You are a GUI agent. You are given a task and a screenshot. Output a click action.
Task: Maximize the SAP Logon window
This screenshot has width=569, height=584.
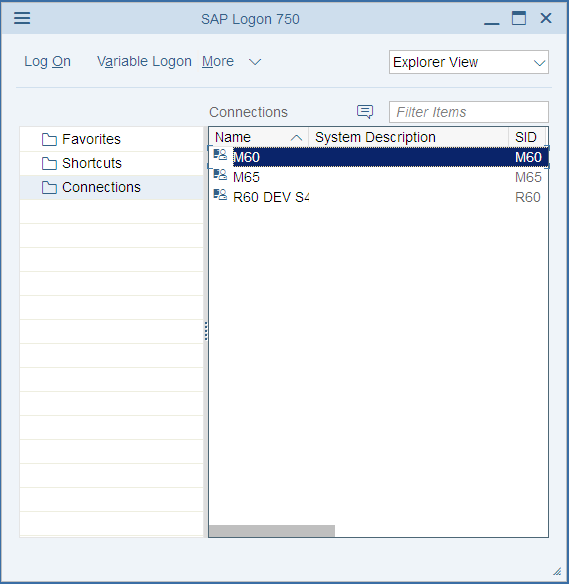519,18
